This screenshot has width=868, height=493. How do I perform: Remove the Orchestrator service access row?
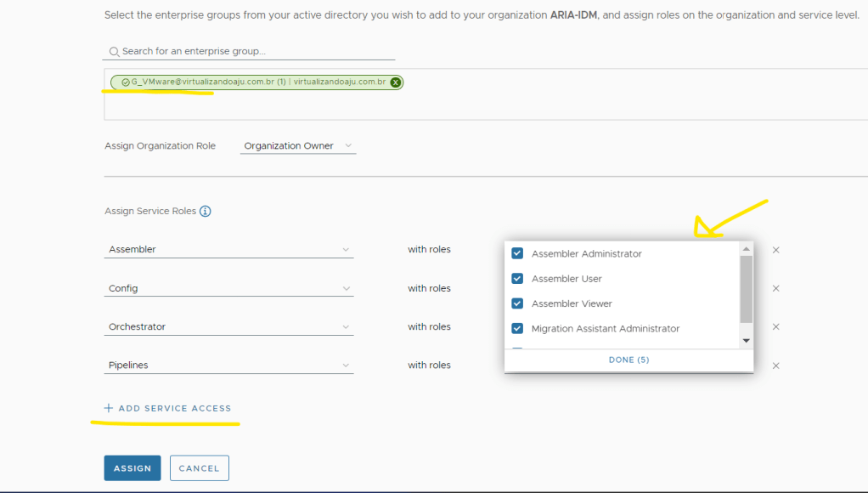(x=775, y=326)
